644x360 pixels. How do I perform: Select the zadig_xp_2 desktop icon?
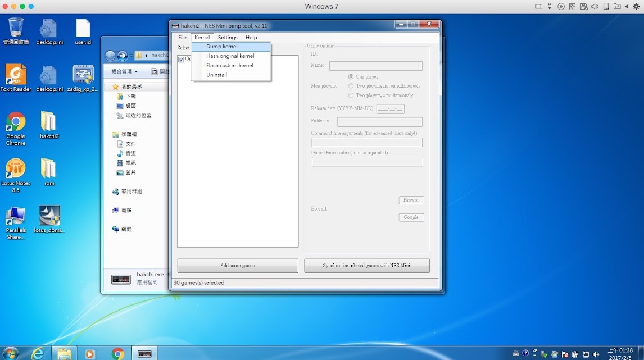tap(83, 78)
